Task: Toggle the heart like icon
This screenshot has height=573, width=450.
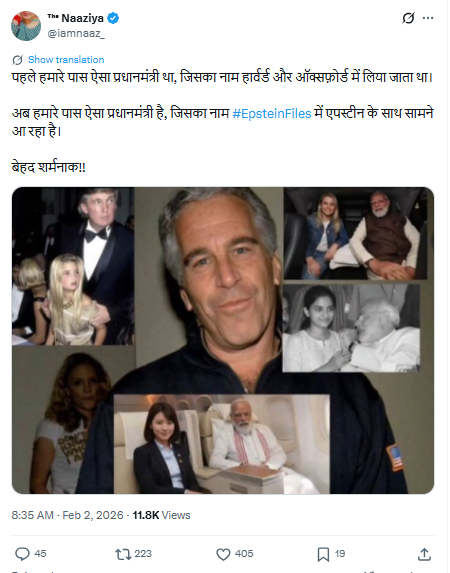Action: point(223,554)
